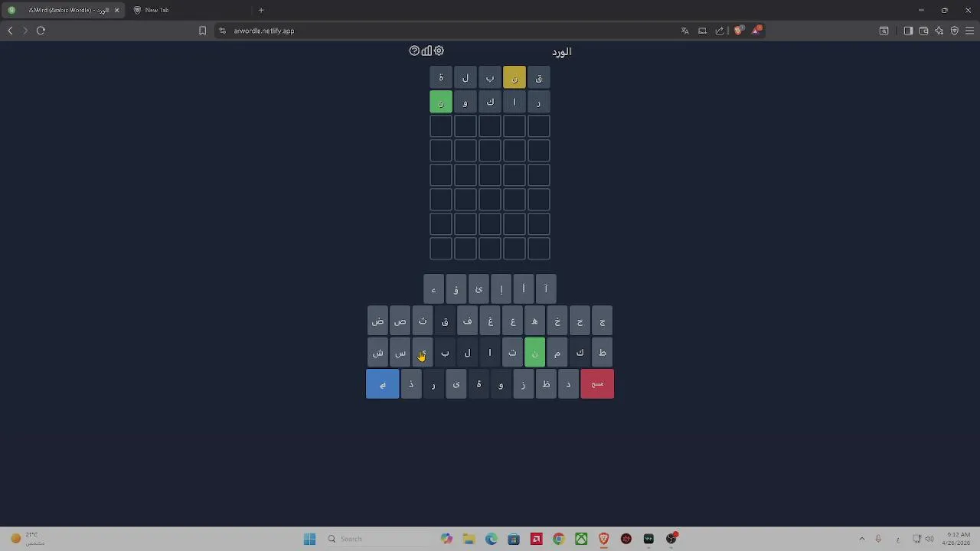Open Brave Rewards triangle icon
The image size is (980, 551).
756,30
